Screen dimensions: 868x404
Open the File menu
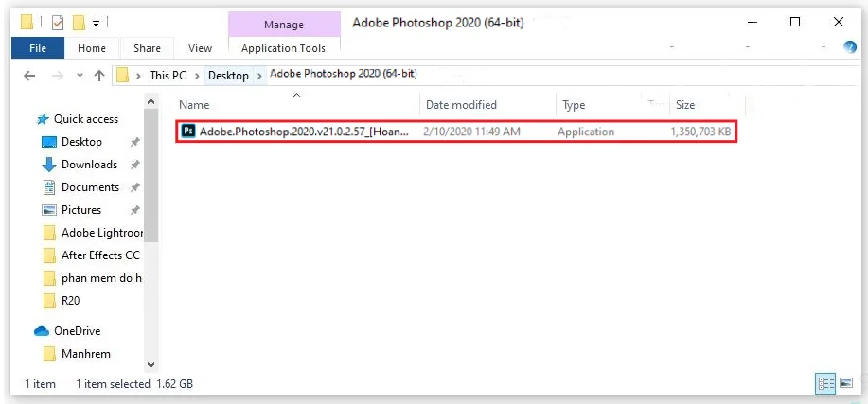39,48
